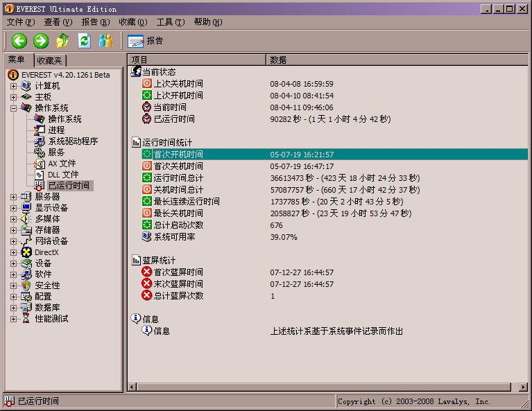
Task: Expand the 多媒体 tree node
Action: (13, 219)
